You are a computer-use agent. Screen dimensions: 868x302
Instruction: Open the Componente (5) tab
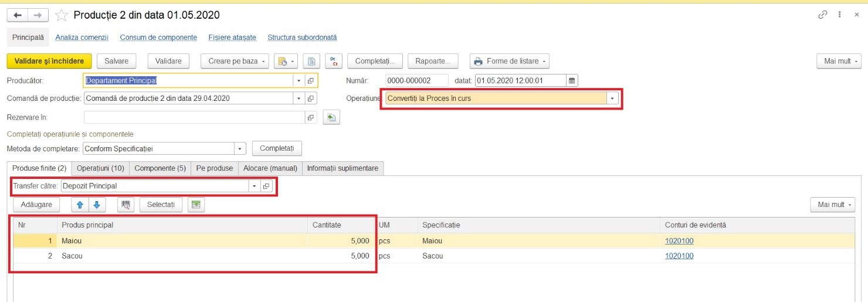coord(160,168)
